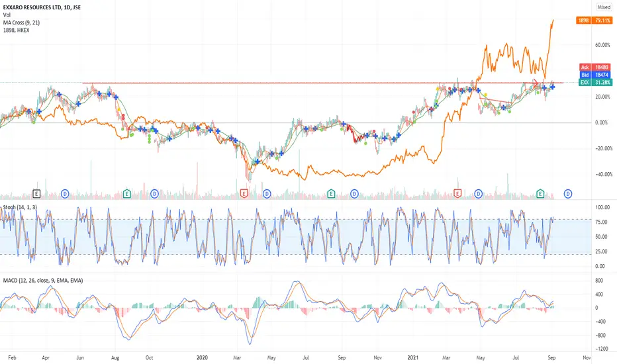Click the 1898, HKEX comparison legend

(x=16, y=30)
